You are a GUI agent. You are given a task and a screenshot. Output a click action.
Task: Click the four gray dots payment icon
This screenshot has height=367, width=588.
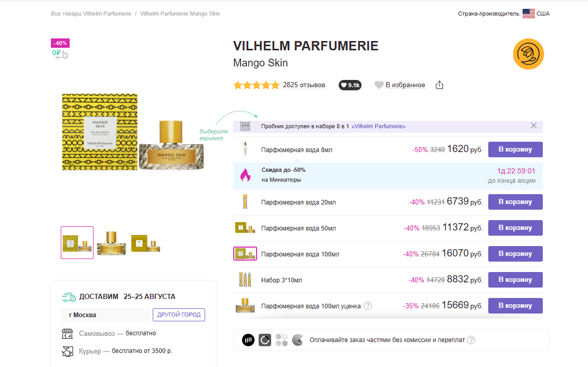[281, 340]
